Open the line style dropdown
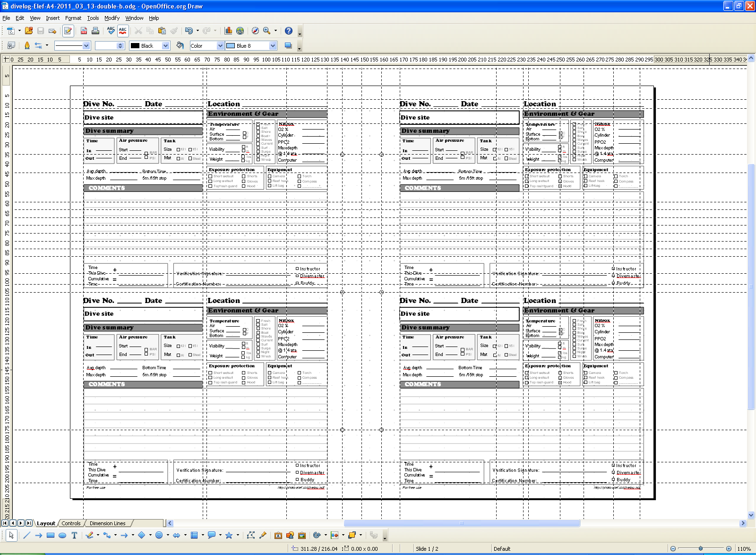The width and height of the screenshot is (756, 555). point(86,46)
